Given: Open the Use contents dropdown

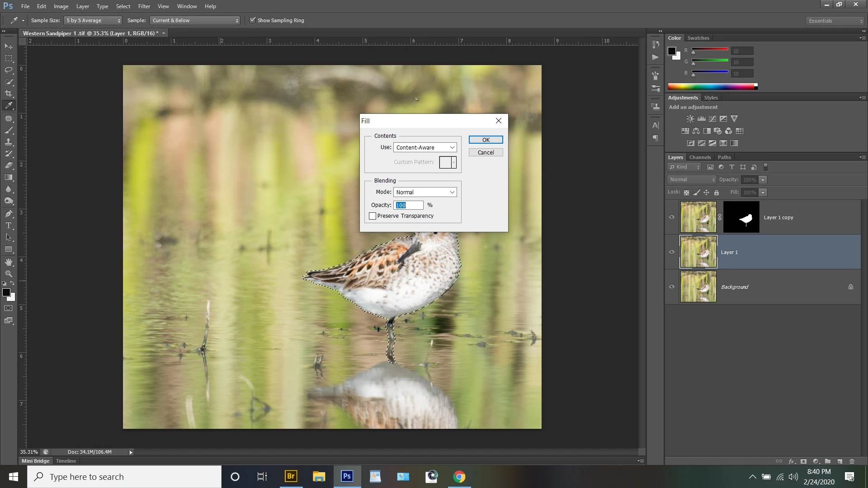Looking at the screenshot, I should [x=425, y=148].
